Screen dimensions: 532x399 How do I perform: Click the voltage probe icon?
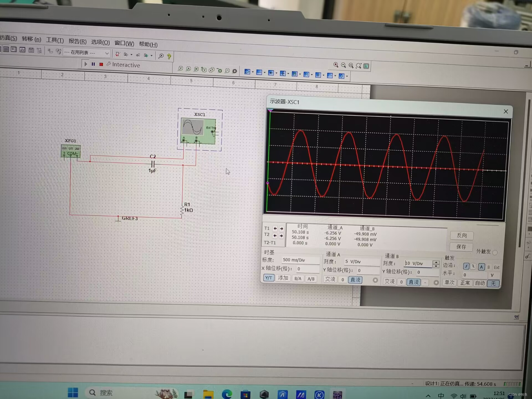click(181, 68)
